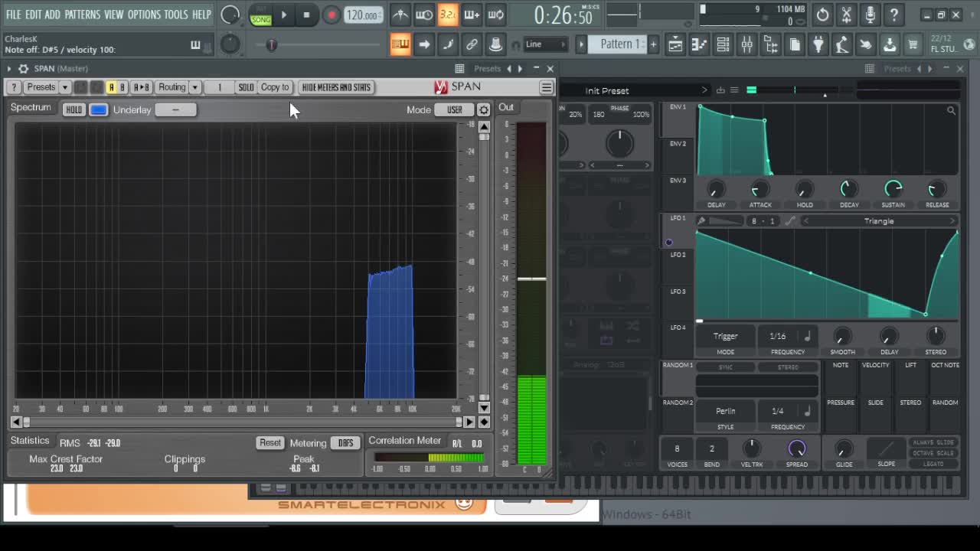Click the 120.000 tempo field
The width and height of the screenshot is (980, 551).
pyautogui.click(x=363, y=15)
